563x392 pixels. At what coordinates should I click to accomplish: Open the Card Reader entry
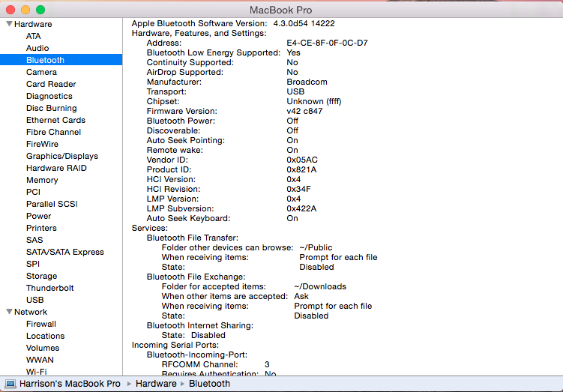[x=51, y=84]
